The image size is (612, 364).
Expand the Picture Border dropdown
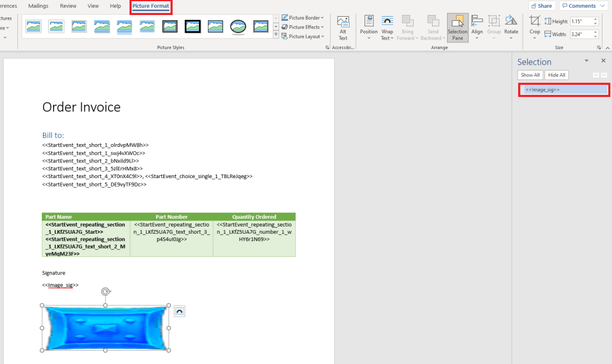pyautogui.click(x=303, y=18)
